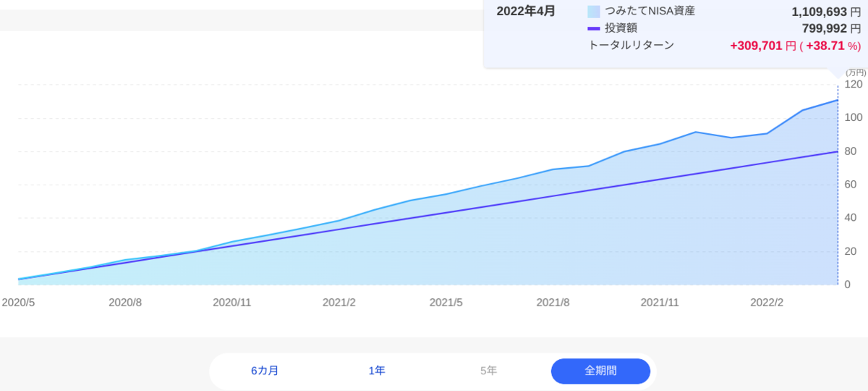This screenshot has width=868, height=391.
Task: Click the 2020/5 x-axis label
Action: pyautogui.click(x=18, y=302)
